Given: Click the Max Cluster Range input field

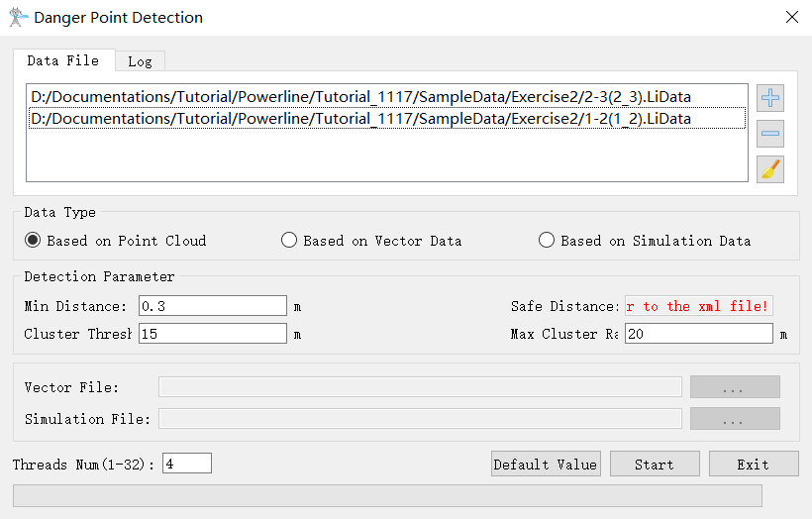Looking at the screenshot, I should [698, 334].
